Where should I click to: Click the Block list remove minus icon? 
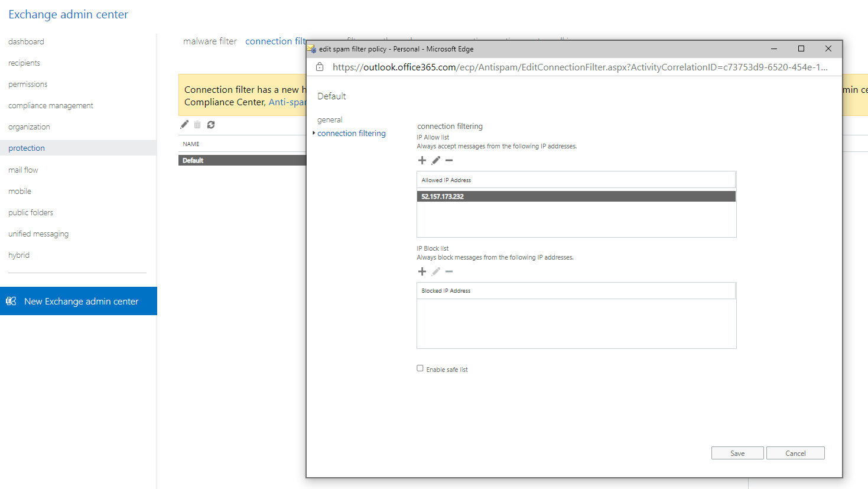pos(449,271)
